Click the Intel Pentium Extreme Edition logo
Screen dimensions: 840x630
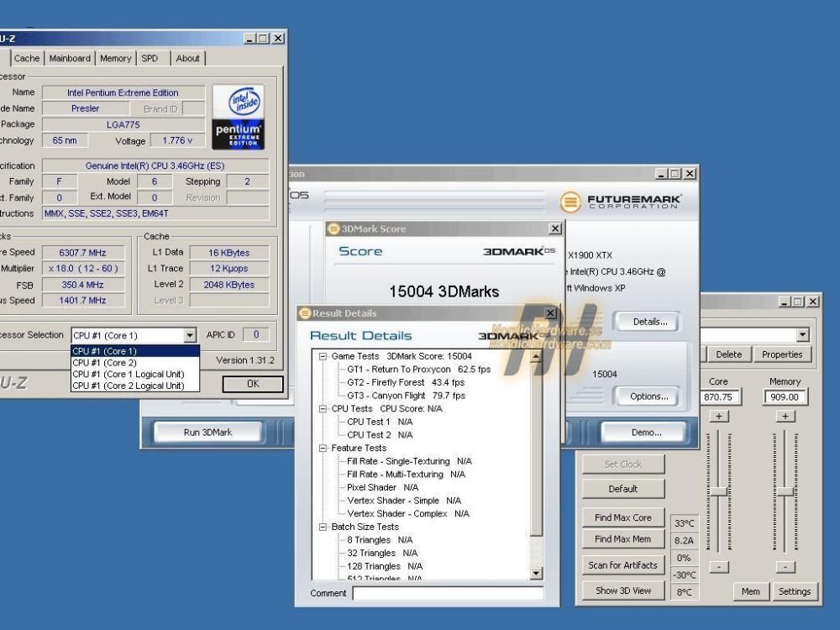pos(238,117)
